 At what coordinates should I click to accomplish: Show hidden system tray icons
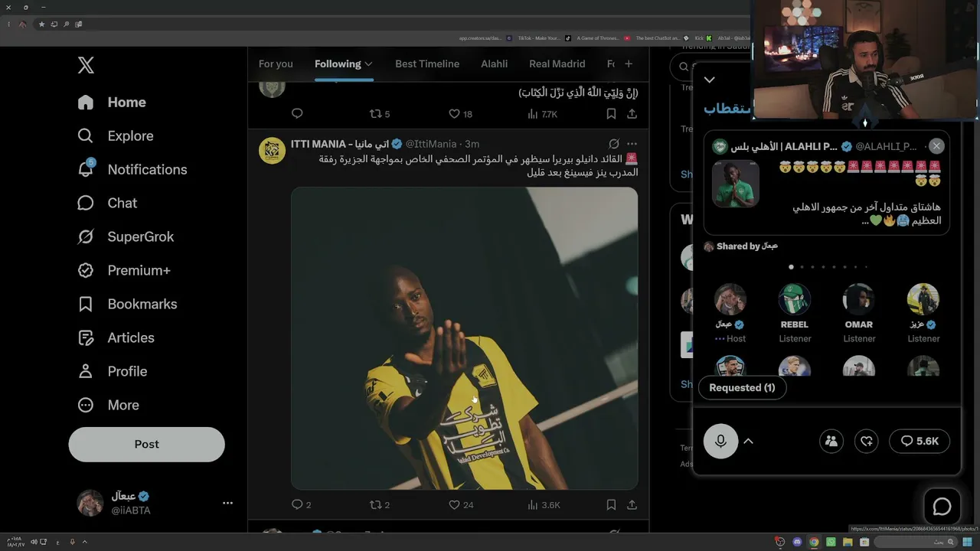coord(84,542)
